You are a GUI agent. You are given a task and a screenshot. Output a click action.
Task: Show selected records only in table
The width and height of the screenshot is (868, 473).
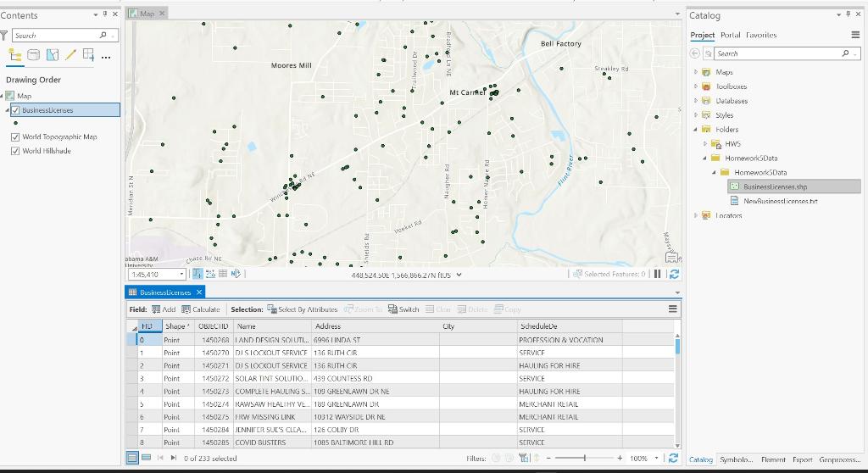(146, 458)
